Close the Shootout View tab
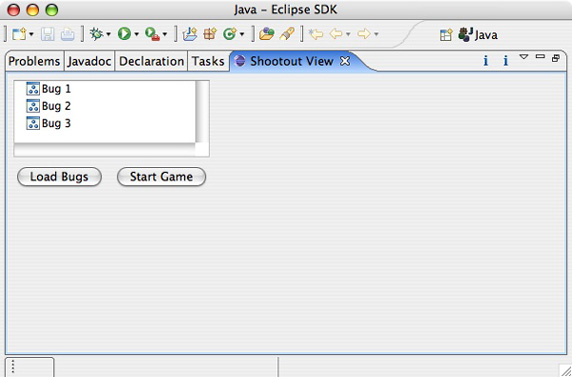This screenshot has height=377, width=572. pos(345,61)
